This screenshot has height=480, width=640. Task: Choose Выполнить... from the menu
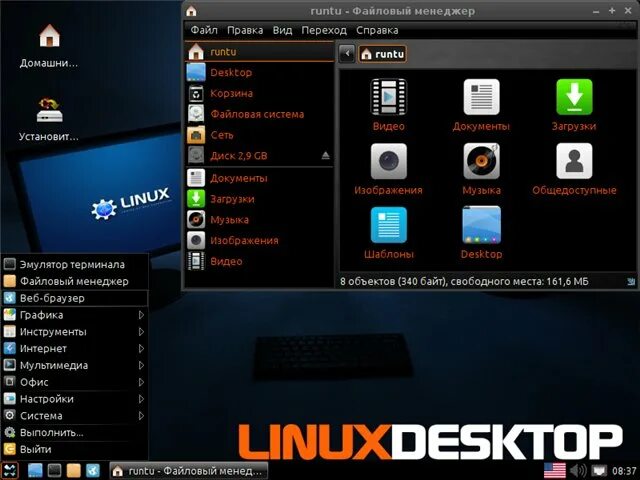pyautogui.click(x=75, y=433)
